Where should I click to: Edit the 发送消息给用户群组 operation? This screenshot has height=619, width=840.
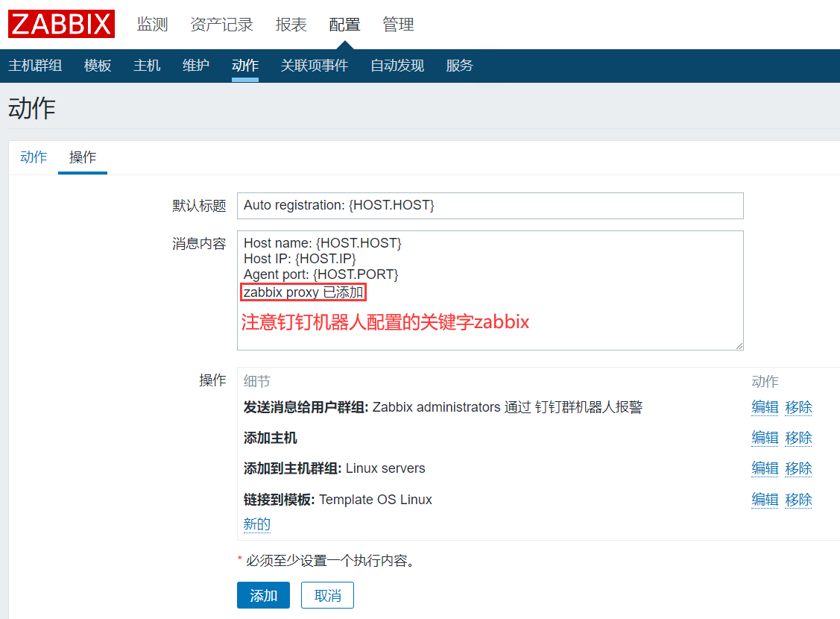(x=765, y=407)
